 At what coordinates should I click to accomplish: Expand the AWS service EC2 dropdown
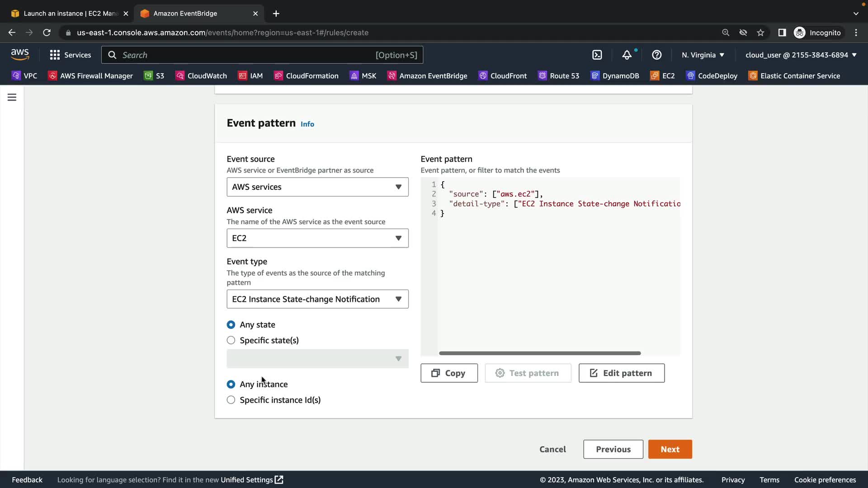[317, 238]
